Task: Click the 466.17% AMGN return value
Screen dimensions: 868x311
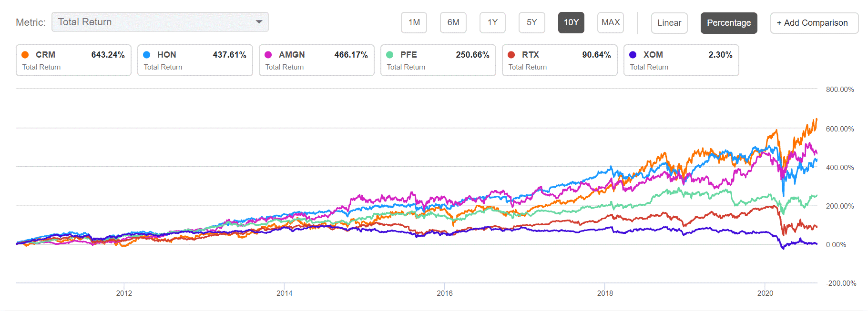Action: pos(351,55)
